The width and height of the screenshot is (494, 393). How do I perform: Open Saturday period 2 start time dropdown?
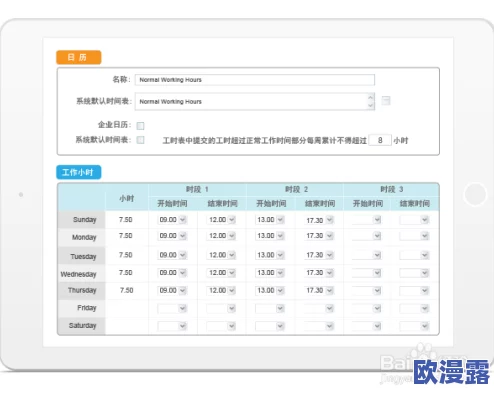(270, 326)
